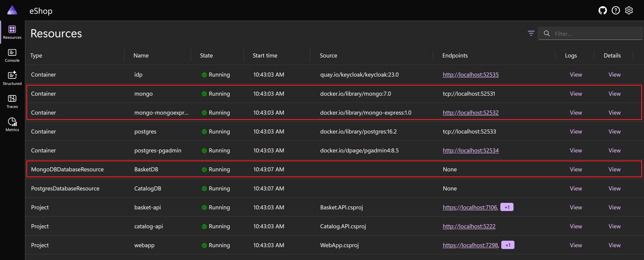Click the eShop application title

point(41,10)
